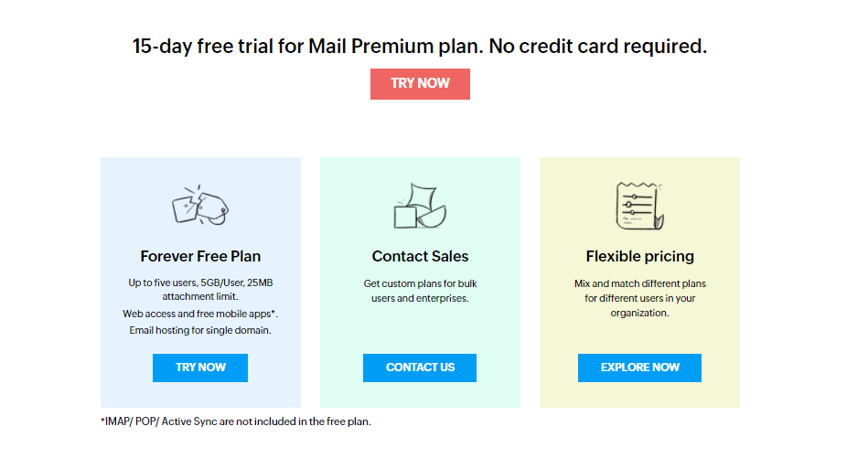
Task: Click the IMAP/POP/Active Sync footnote
Action: 235,421
